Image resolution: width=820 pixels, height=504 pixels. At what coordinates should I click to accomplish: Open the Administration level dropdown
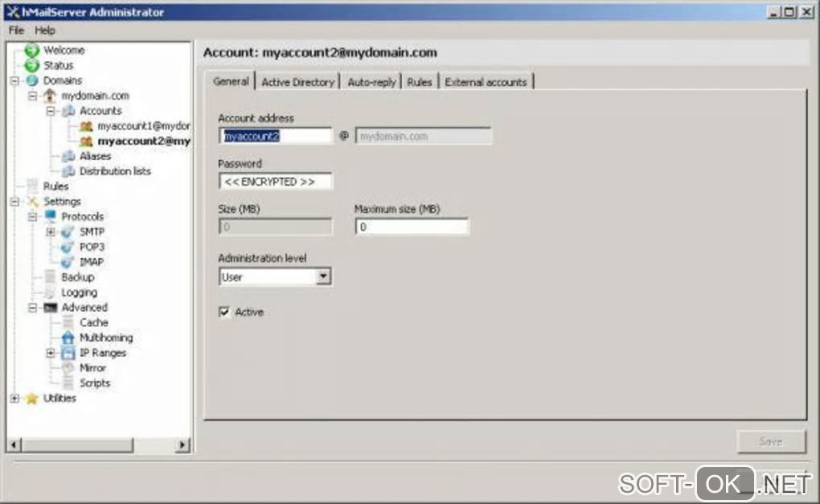point(323,276)
